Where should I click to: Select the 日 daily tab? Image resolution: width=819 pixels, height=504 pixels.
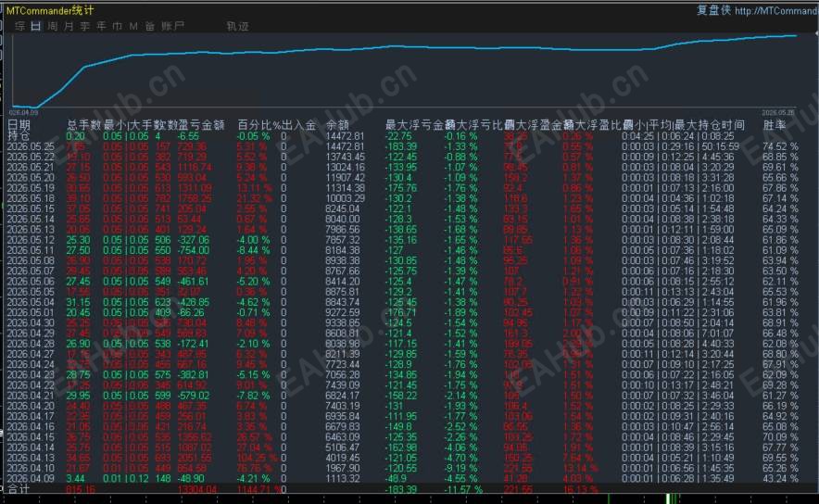[35, 26]
